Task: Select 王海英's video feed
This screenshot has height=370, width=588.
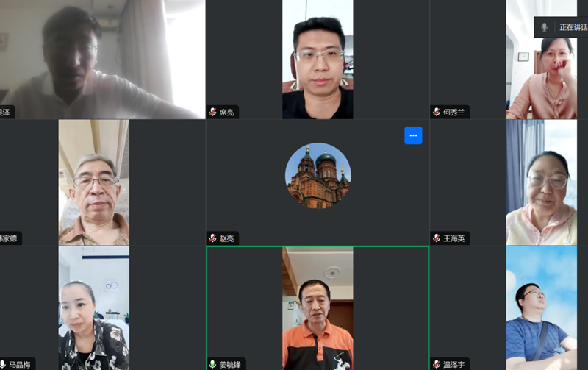Action: (x=541, y=182)
